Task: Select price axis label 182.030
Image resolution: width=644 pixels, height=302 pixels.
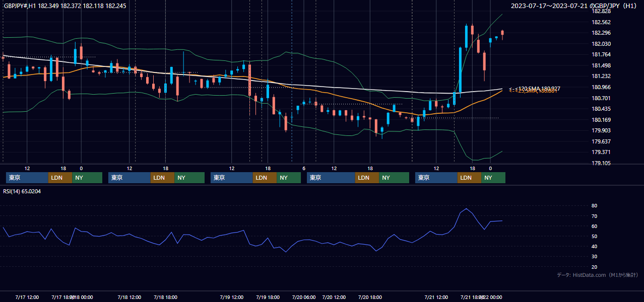Action: 602,44
